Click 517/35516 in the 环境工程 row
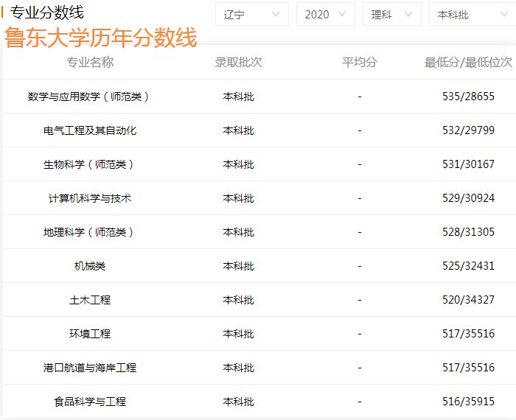The width and height of the screenshot is (516, 420). point(468,334)
